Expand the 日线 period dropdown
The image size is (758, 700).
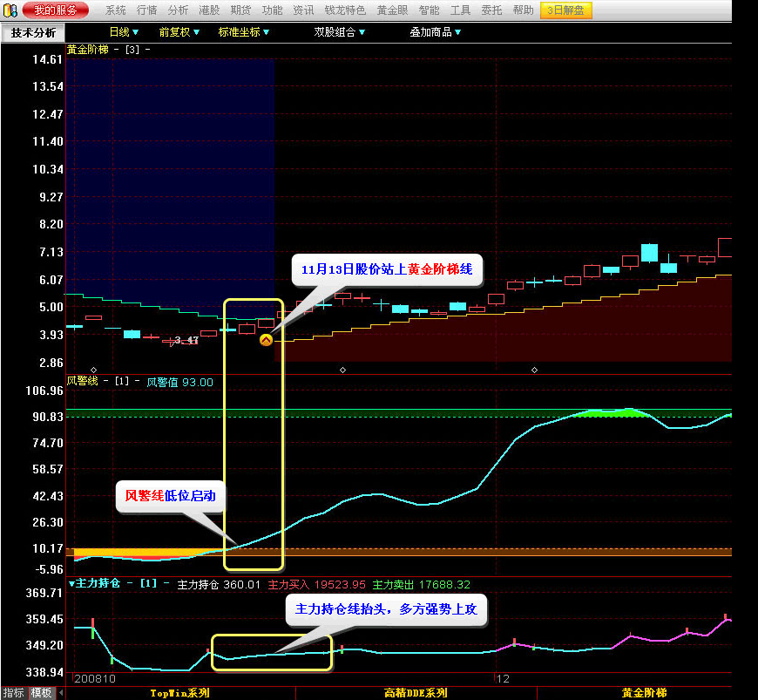(x=125, y=32)
